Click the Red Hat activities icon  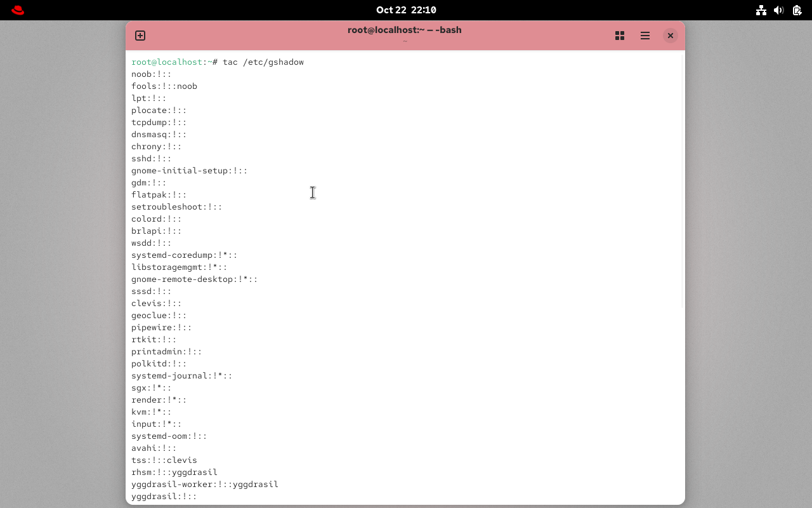[17, 10]
